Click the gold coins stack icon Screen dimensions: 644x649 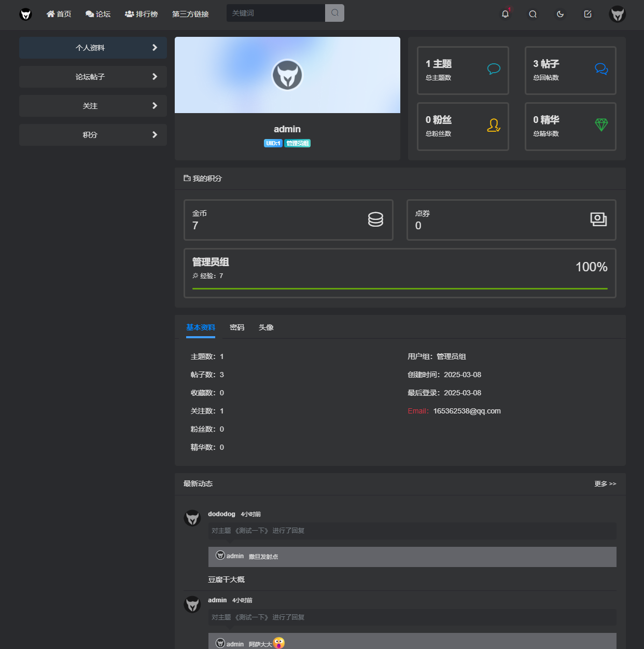pyautogui.click(x=375, y=219)
